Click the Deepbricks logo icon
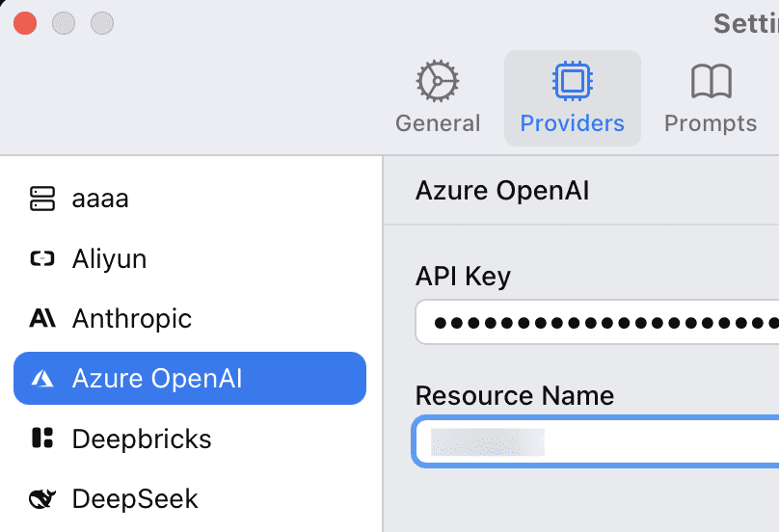Screen dimensions: 779x532 (x=42, y=439)
